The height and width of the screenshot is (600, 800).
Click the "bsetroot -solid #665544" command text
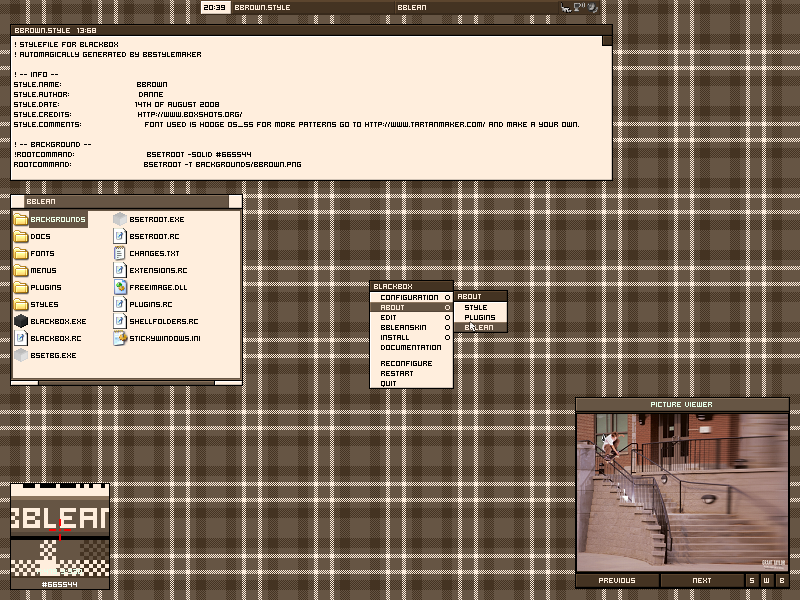click(199, 155)
